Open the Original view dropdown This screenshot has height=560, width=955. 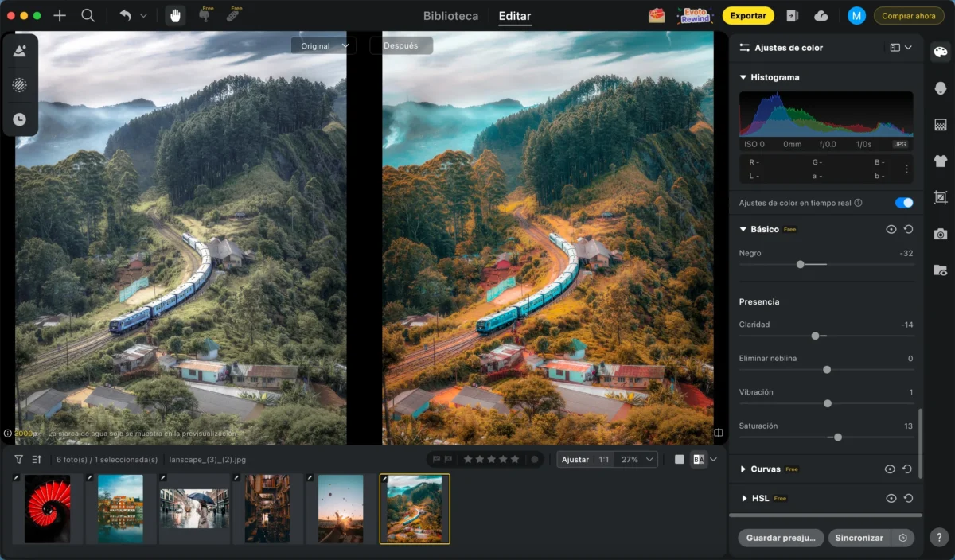coord(323,46)
